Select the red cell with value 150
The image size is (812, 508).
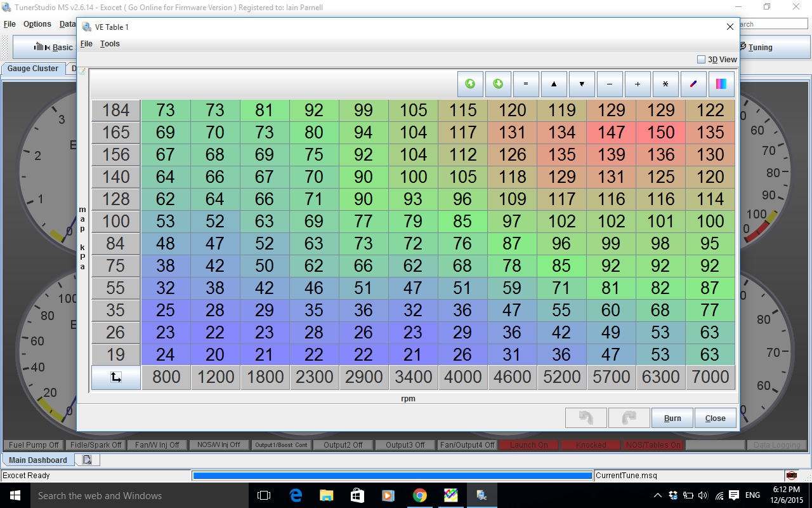click(661, 133)
